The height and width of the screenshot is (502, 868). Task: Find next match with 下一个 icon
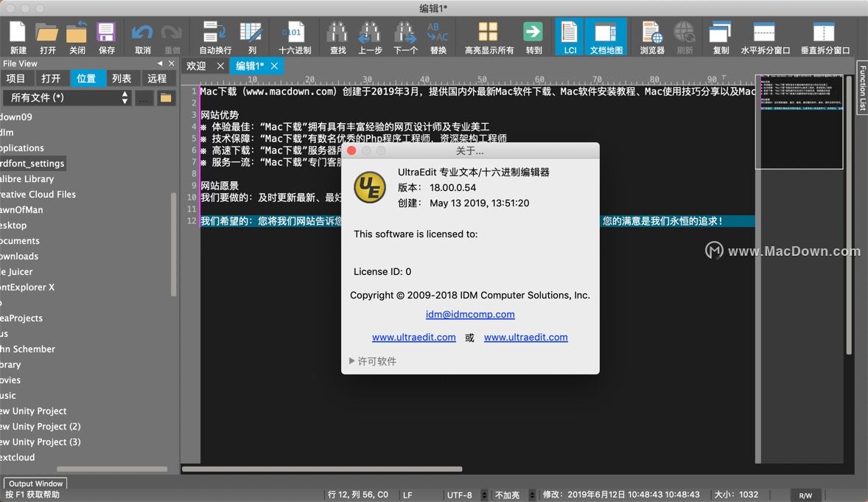(x=405, y=37)
